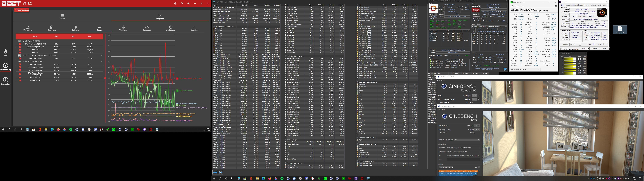
Task: Take OCCT screenshot with camera icon
Action: coord(182,4)
